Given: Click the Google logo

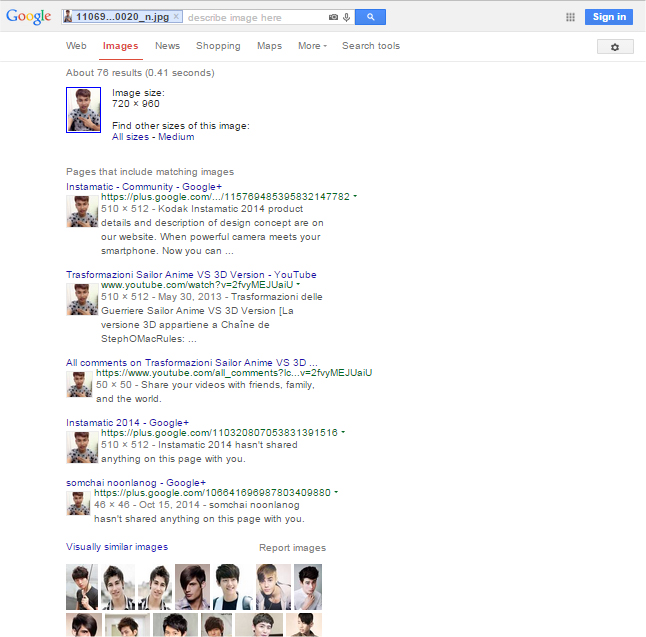Looking at the screenshot, I should pyautogui.click(x=28, y=16).
